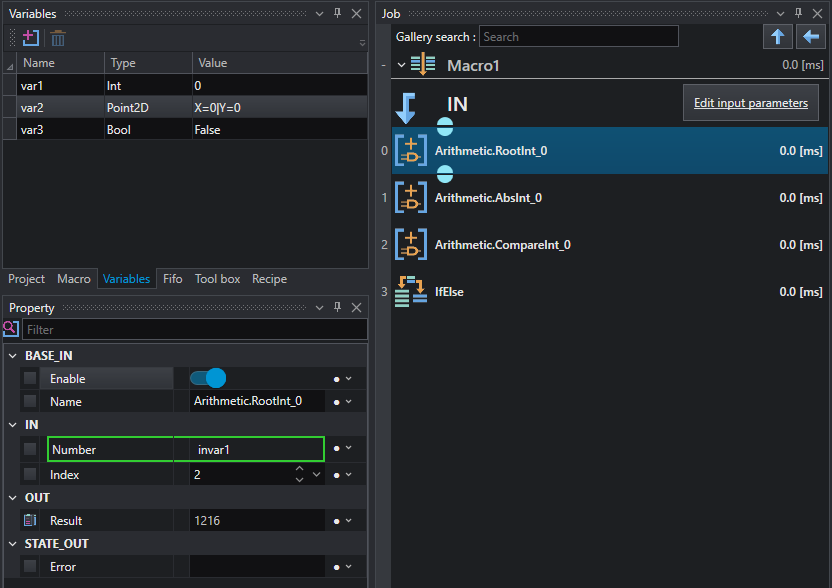832x588 pixels.
Task: Click the Result clipboard icon in OUT section
Action: pos(30,521)
